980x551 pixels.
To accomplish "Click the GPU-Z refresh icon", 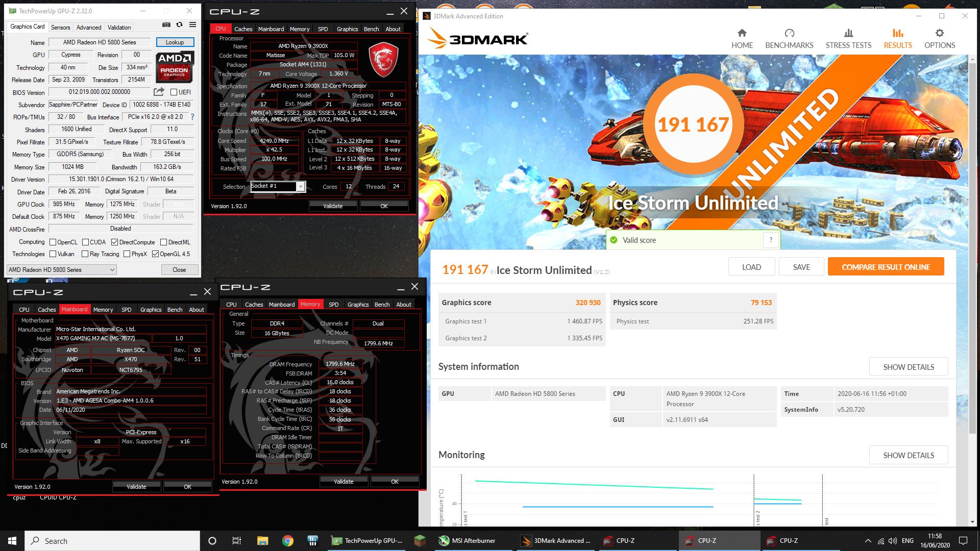I will point(179,24).
